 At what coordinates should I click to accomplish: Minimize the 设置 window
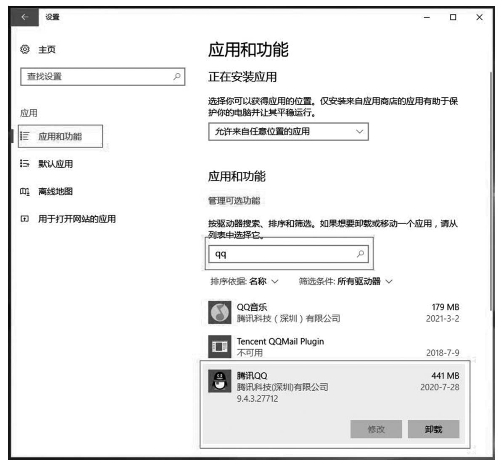[427, 17]
